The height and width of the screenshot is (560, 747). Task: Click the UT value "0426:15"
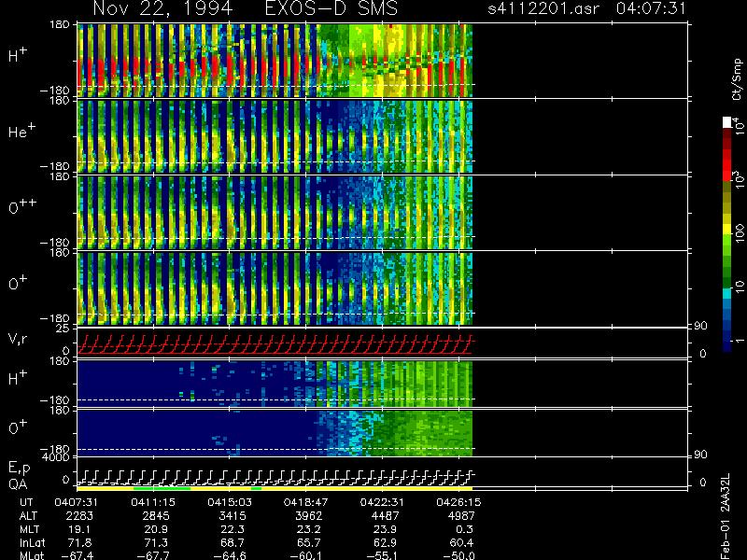pos(458,502)
